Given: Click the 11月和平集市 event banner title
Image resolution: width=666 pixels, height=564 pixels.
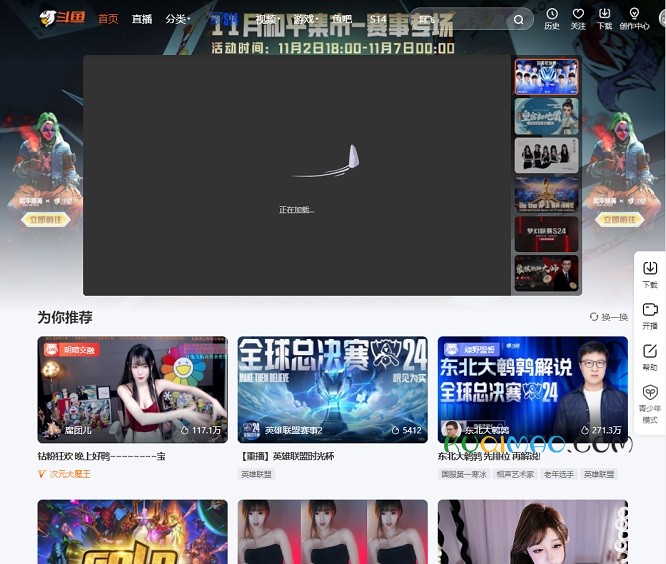Looking at the screenshot, I should click(x=333, y=25).
